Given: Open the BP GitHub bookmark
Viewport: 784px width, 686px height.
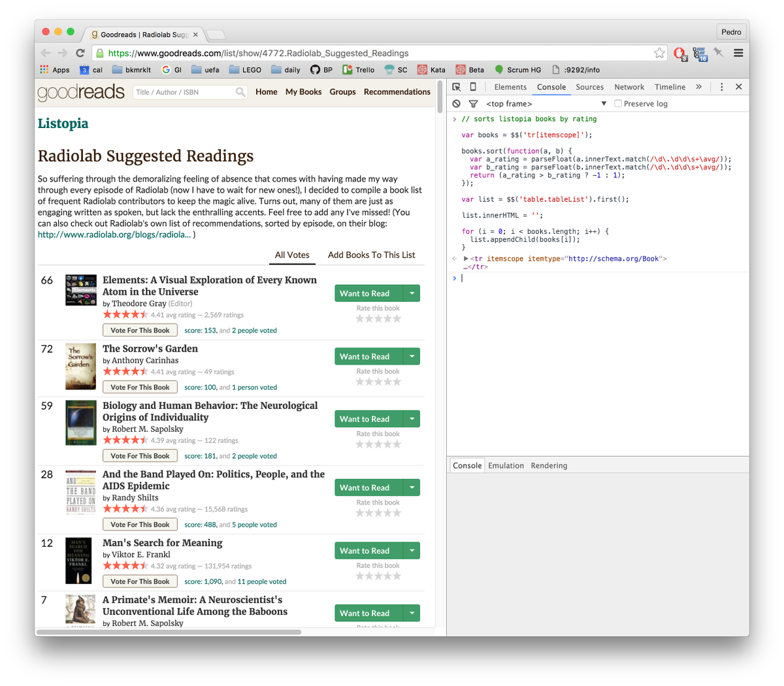Looking at the screenshot, I should click(321, 70).
